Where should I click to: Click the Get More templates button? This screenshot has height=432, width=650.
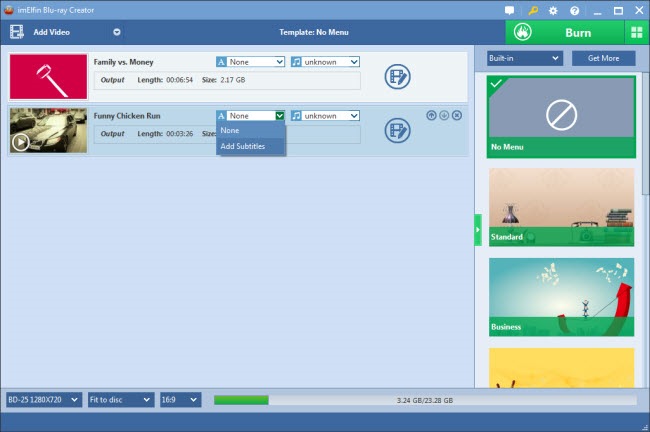604,58
